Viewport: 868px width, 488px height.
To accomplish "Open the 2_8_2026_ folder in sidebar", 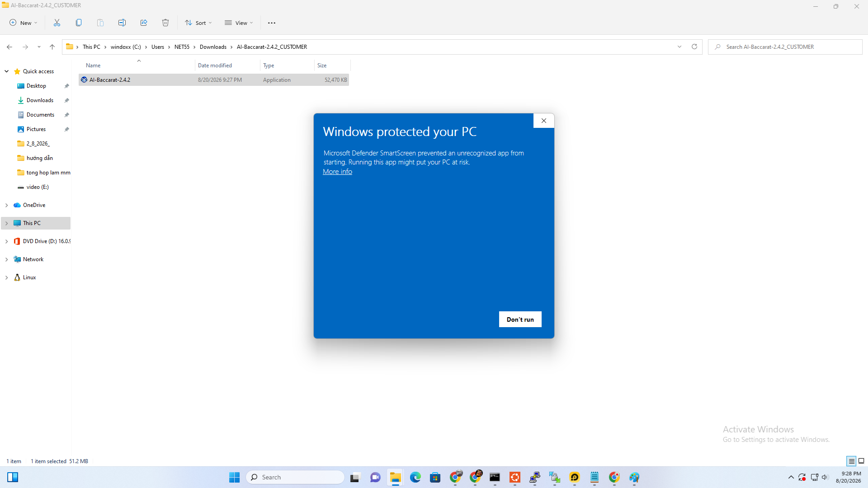I will pos(38,144).
